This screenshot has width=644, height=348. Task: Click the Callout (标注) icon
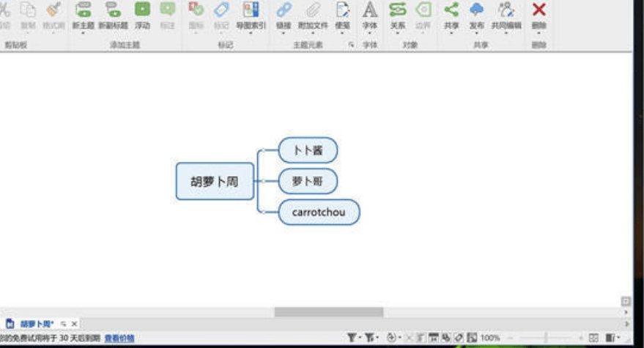point(168,9)
